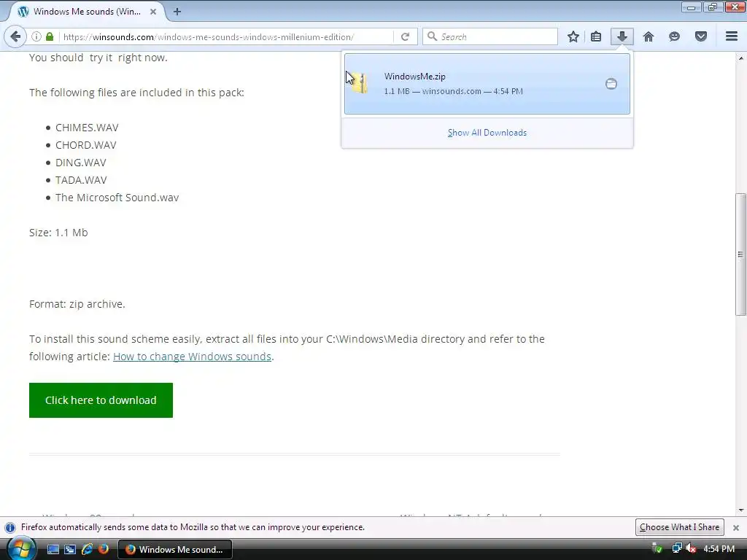747x560 pixels.
Task: Click Choose What I Share button
Action: click(x=679, y=527)
